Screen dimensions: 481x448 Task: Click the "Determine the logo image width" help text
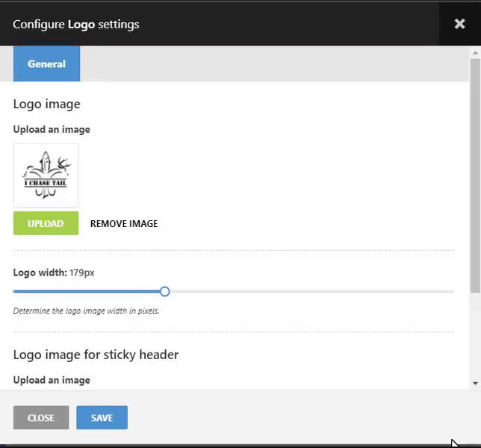tap(86, 311)
